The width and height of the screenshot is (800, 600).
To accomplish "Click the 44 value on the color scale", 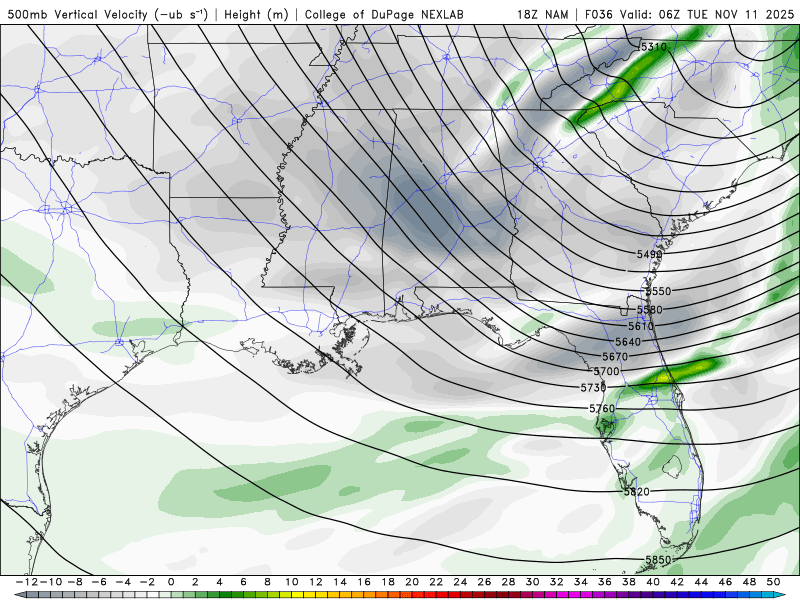I will 701,582.
